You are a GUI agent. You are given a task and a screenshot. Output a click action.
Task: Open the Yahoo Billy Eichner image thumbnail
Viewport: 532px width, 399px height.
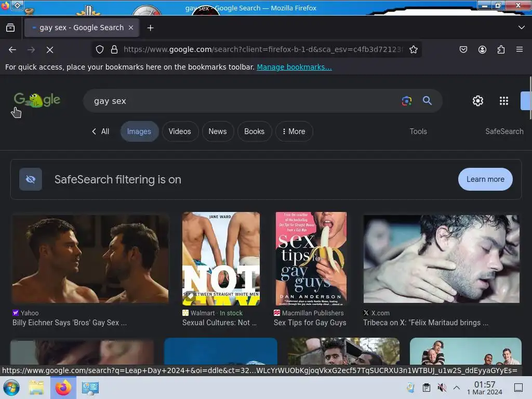tap(90, 259)
